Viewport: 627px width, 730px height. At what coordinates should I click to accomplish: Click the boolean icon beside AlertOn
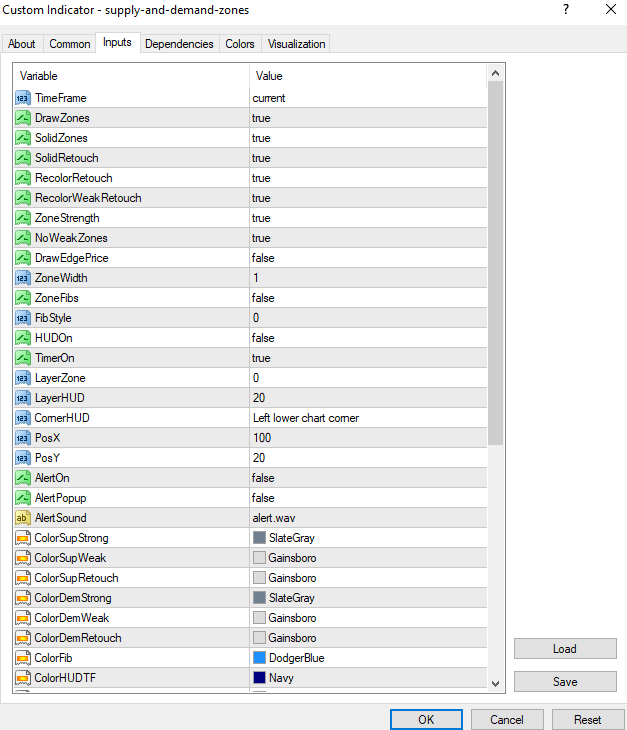[23, 479]
